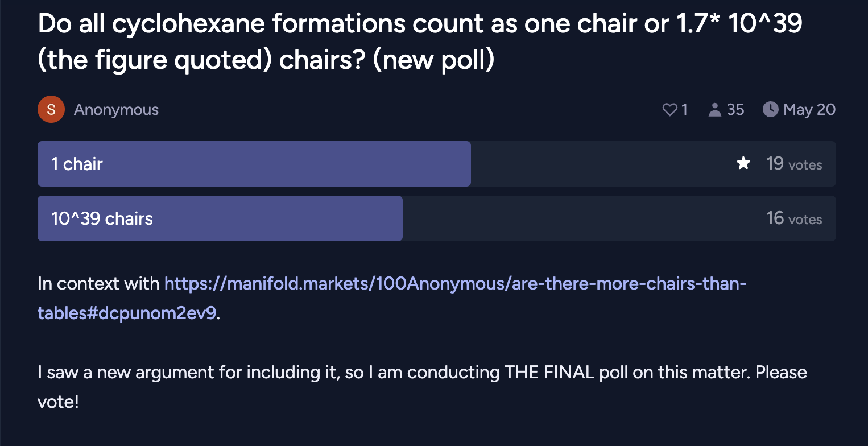Like the poll with the heart icon
Screen dimensions: 868x446
[669, 109]
